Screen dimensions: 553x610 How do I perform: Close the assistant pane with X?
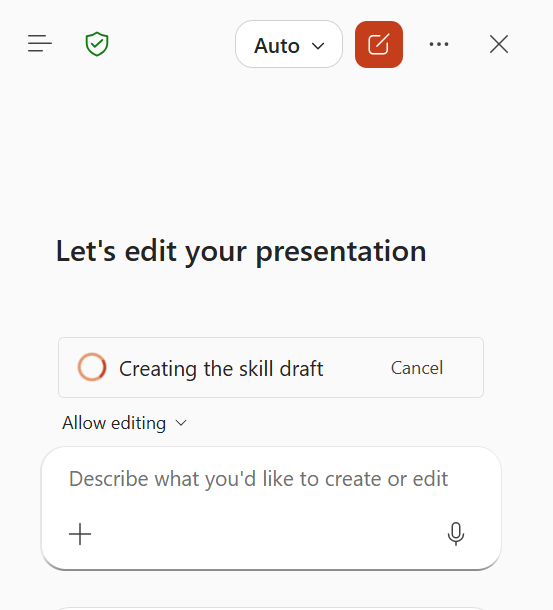coord(499,44)
